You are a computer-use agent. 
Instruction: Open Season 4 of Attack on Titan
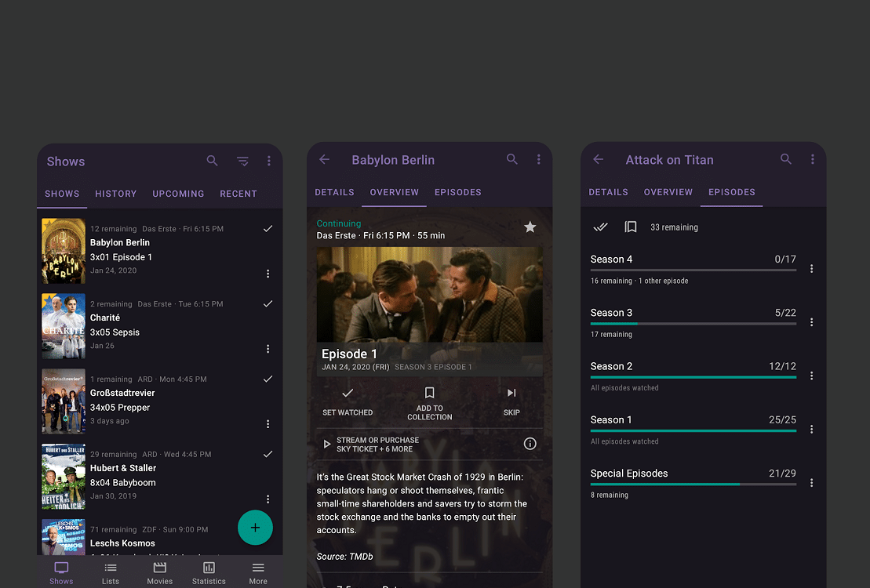[x=693, y=270]
